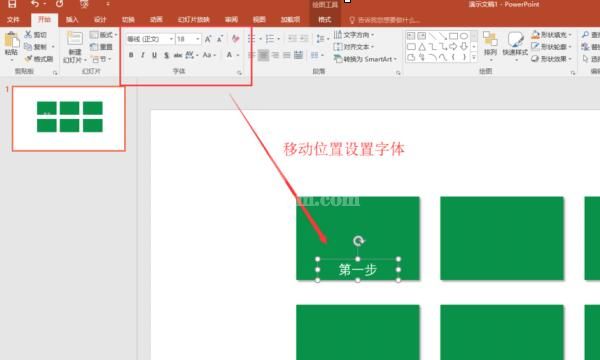Open Replace in the editing group

[591, 47]
